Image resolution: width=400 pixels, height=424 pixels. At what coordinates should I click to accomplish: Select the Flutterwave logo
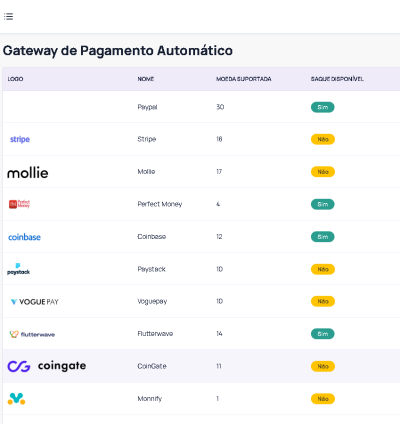pos(32,334)
